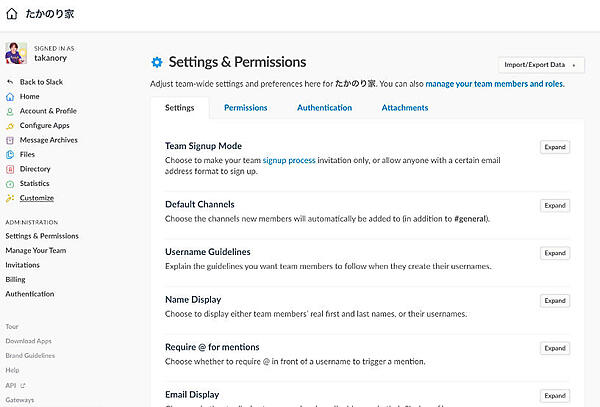Expand the Default Channels section
Screen dimensions: 600x407
click(x=555, y=205)
